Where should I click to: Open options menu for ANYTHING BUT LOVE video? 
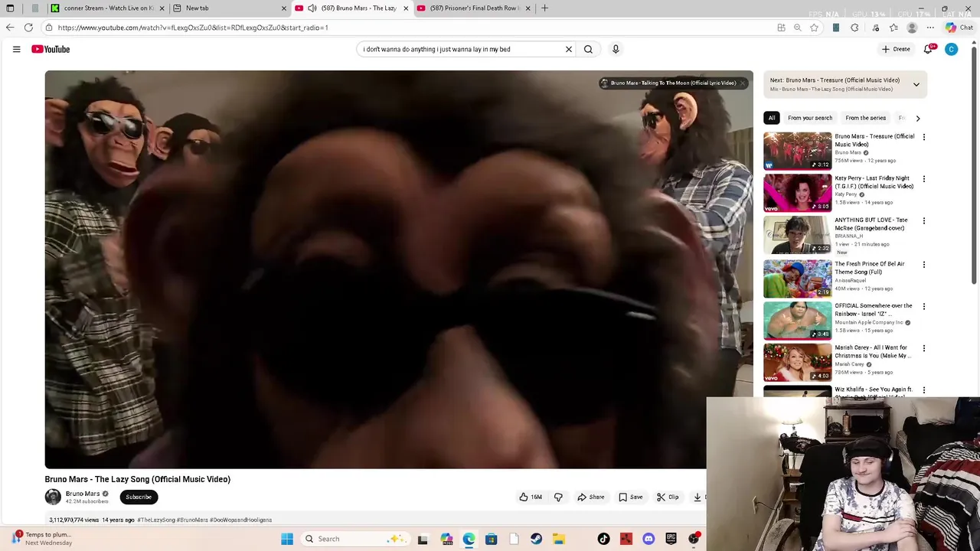click(x=923, y=221)
